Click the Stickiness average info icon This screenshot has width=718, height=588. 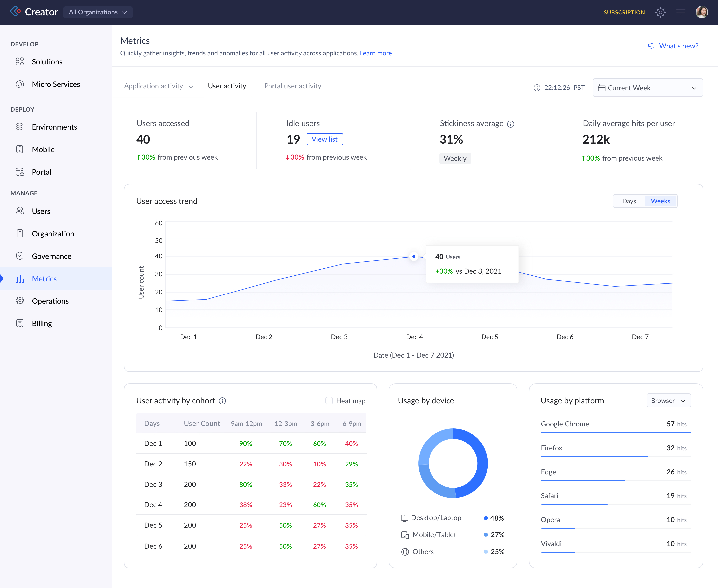[x=510, y=124]
